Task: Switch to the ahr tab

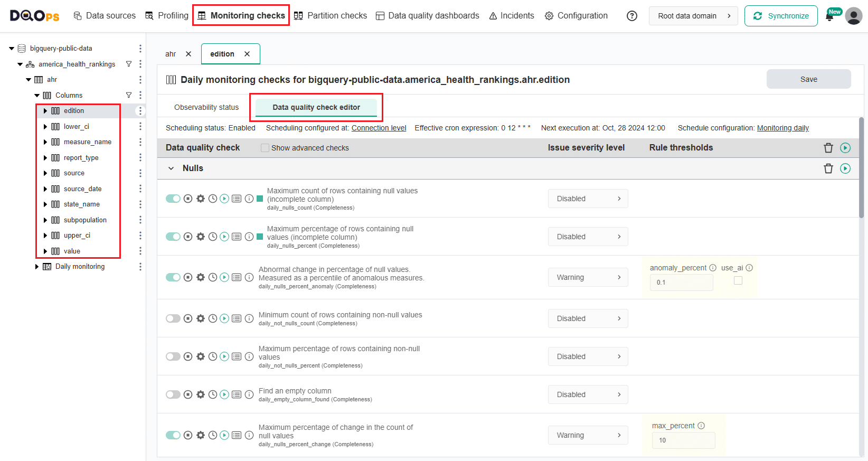Action: point(171,54)
